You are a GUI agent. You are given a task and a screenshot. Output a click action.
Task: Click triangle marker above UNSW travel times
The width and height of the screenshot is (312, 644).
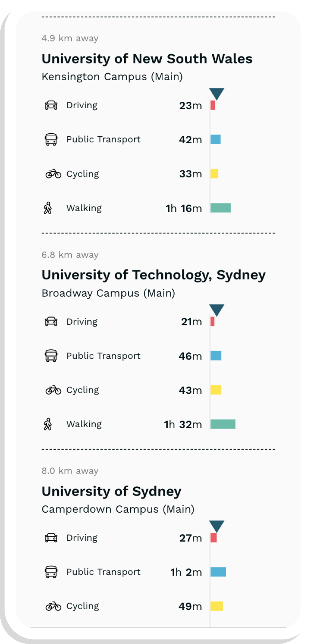[217, 93]
